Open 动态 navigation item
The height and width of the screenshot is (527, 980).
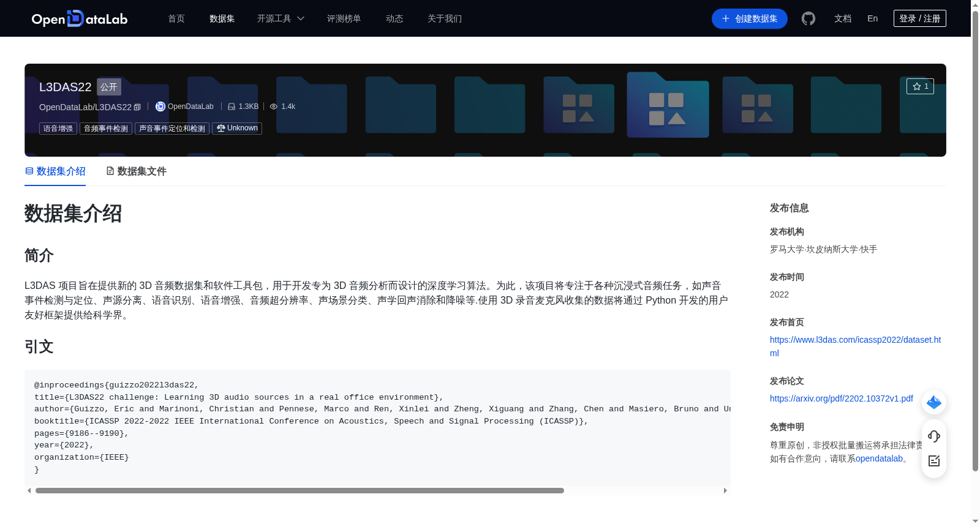[x=394, y=19]
